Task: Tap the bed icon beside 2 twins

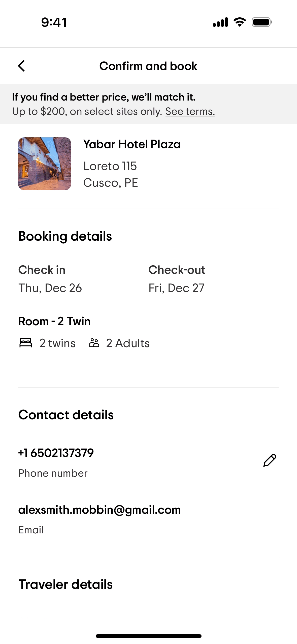Action: pyautogui.click(x=26, y=343)
